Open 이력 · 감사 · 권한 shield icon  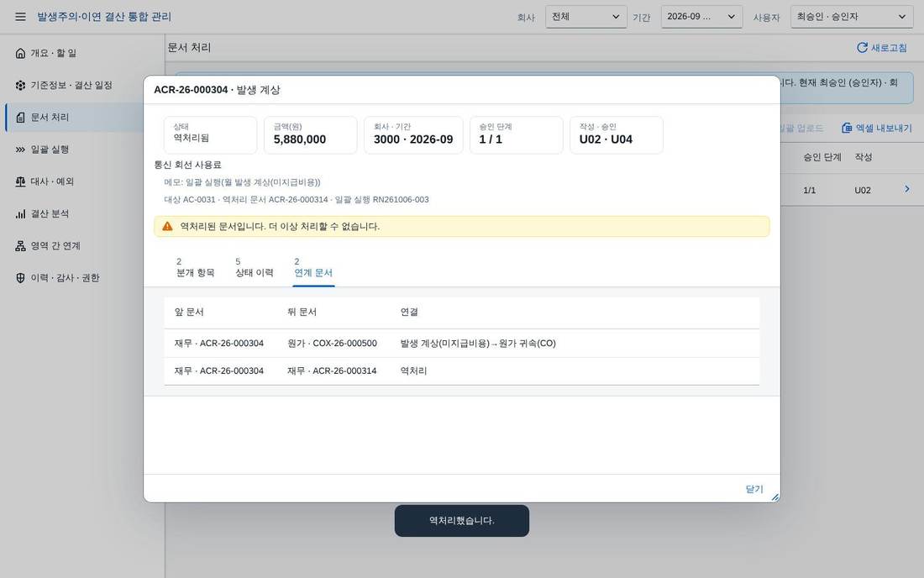click(21, 278)
